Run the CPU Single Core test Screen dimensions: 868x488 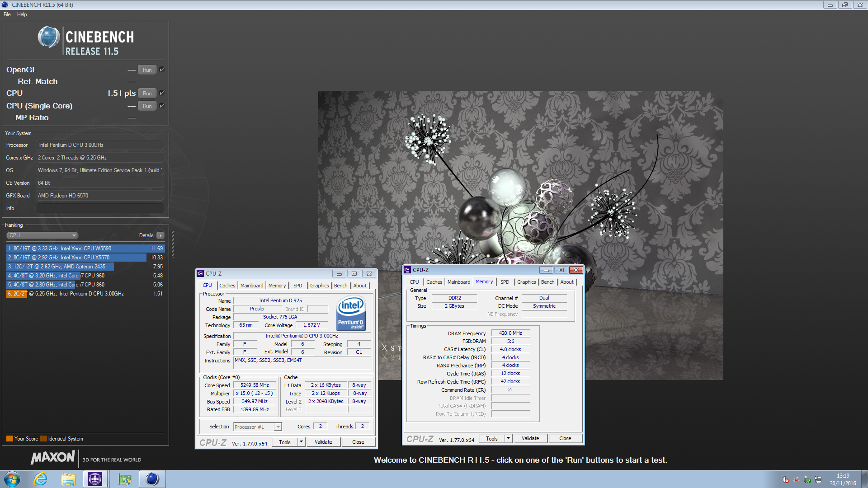(x=147, y=106)
